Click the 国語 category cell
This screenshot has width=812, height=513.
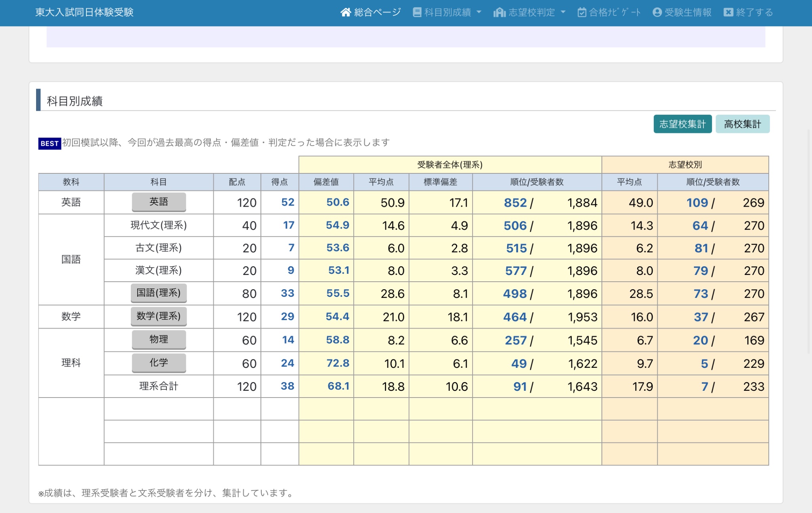click(71, 259)
